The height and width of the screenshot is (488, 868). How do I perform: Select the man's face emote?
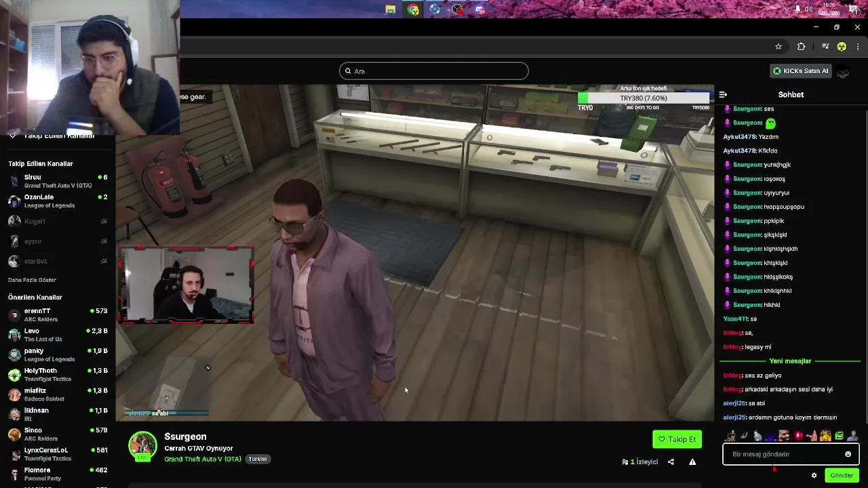(x=785, y=436)
